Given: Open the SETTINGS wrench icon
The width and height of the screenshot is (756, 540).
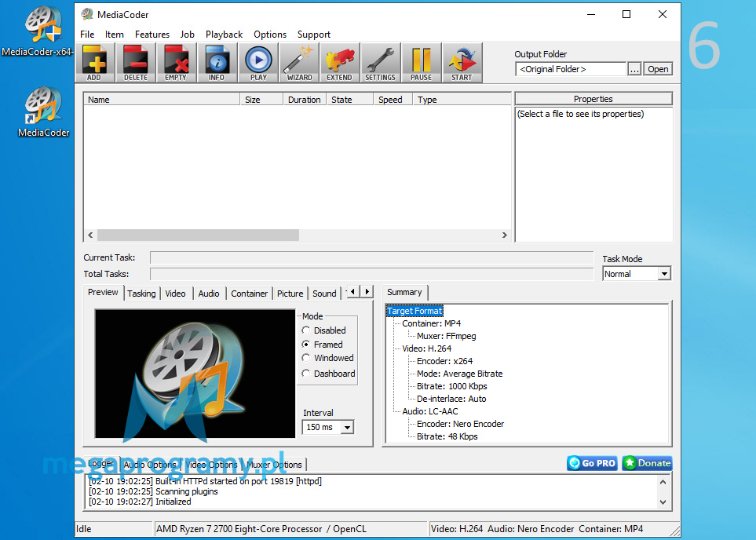Looking at the screenshot, I should pyautogui.click(x=381, y=63).
